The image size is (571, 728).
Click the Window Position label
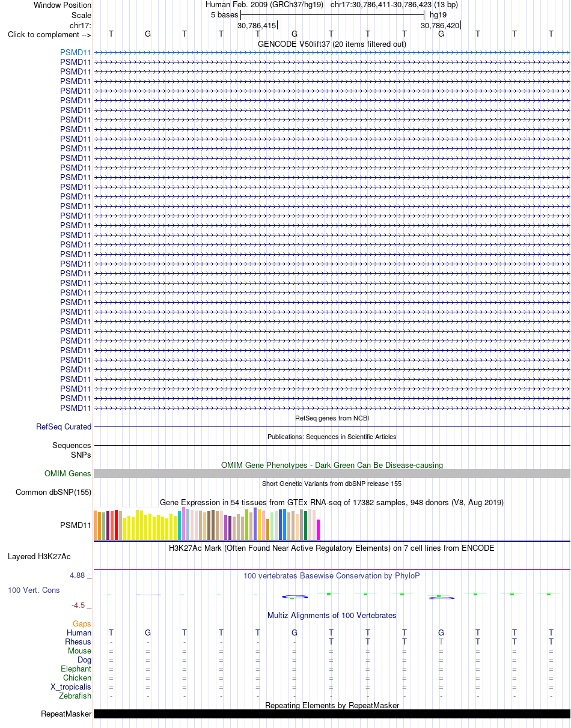click(63, 5)
